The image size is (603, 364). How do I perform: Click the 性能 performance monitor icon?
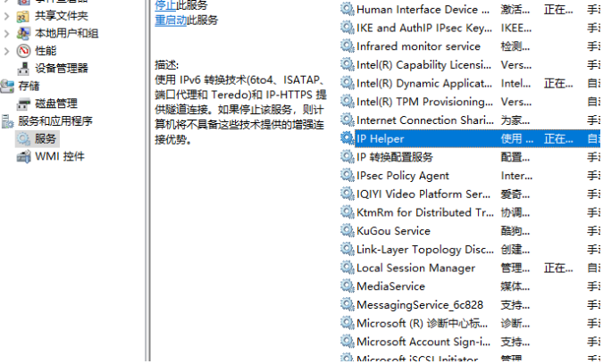(24, 51)
